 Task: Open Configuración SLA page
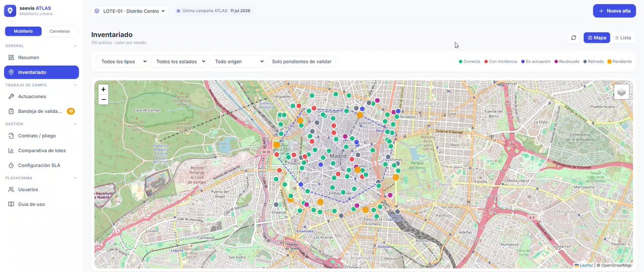pyautogui.click(x=41, y=165)
